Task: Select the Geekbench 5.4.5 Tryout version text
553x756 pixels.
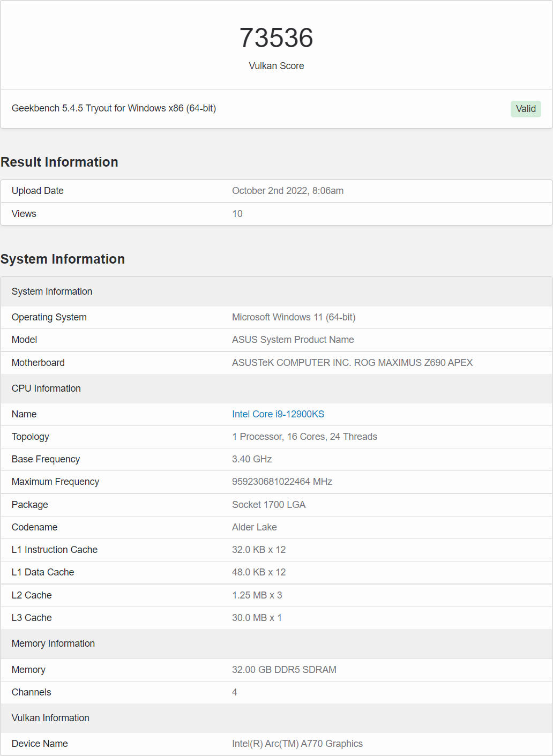Action: coord(114,108)
